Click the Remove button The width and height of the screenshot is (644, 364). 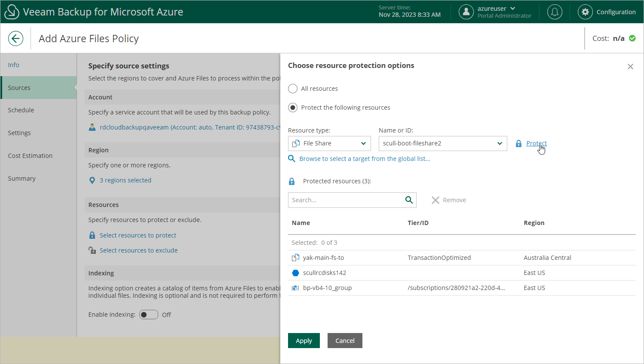pyautogui.click(x=449, y=200)
